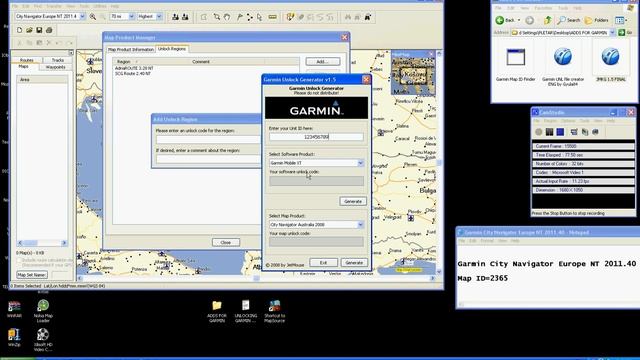The height and width of the screenshot is (360, 640).
Task: Open the City Navigator Europe NT product dropdown
Action: [82, 16]
